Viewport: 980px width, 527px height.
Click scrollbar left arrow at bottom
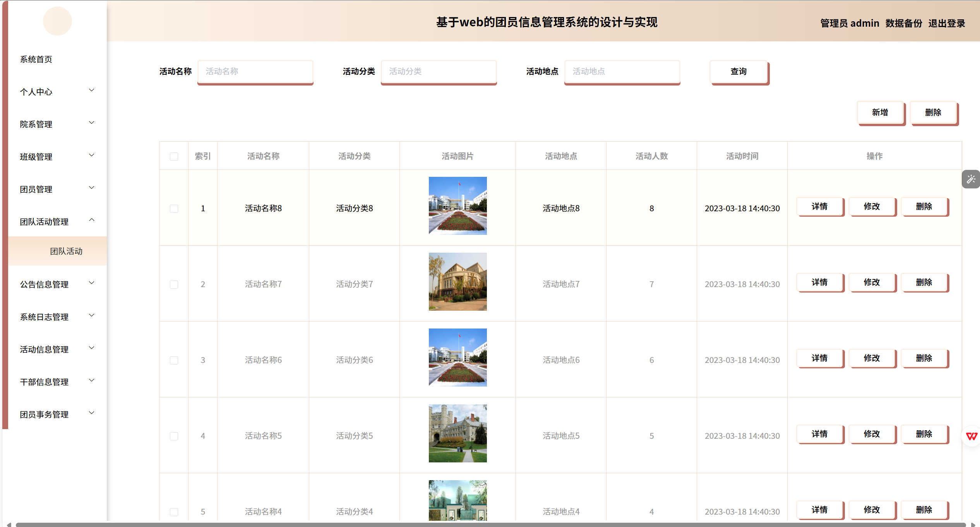coord(9,524)
